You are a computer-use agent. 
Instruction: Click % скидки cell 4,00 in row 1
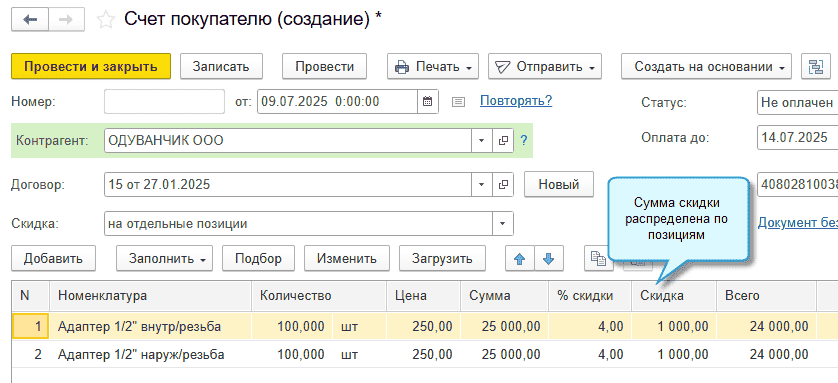click(x=590, y=326)
